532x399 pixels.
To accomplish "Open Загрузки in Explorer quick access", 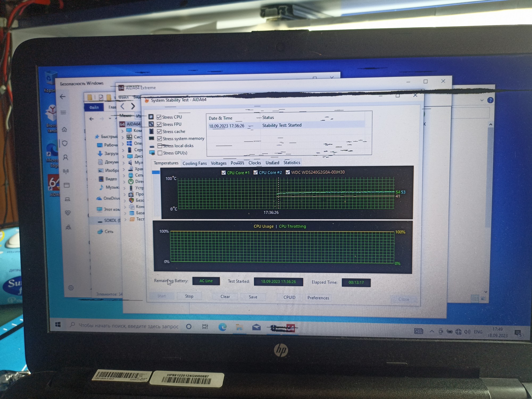I will pos(108,153).
